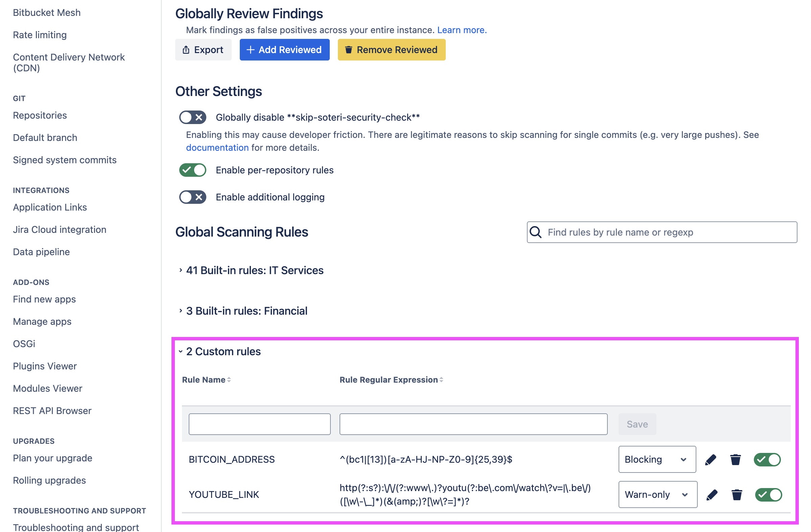This screenshot has height=532, width=811.
Task: Open Warn-only dropdown for YOUTUBE_LINK
Action: pos(658,494)
